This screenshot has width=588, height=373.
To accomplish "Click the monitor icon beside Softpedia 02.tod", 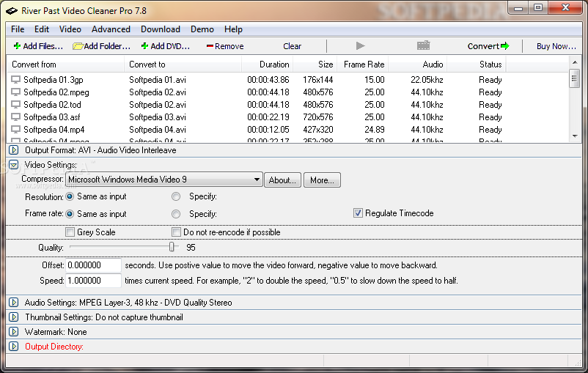I will tap(15, 105).
